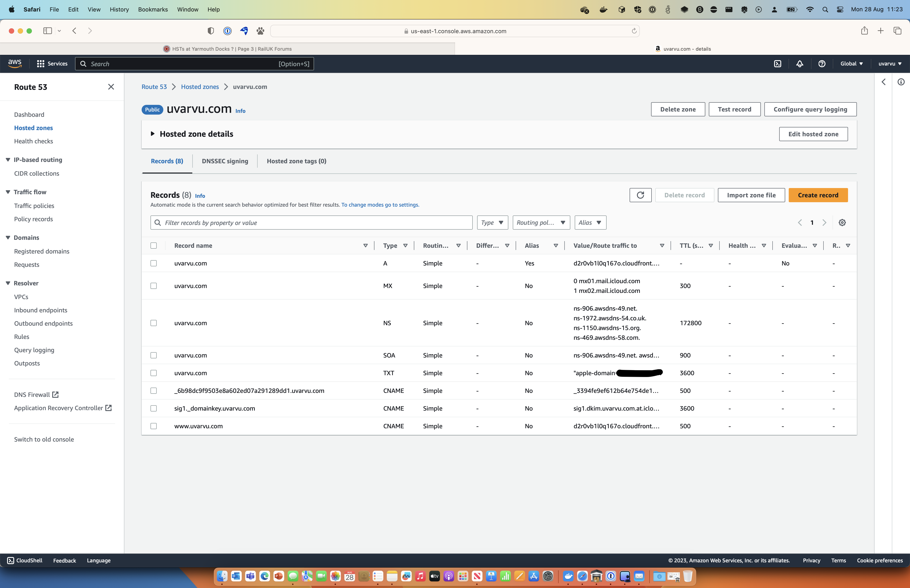Image resolution: width=910 pixels, height=588 pixels.
Task: Show Safari tab overview
Action: click(897, 31)
